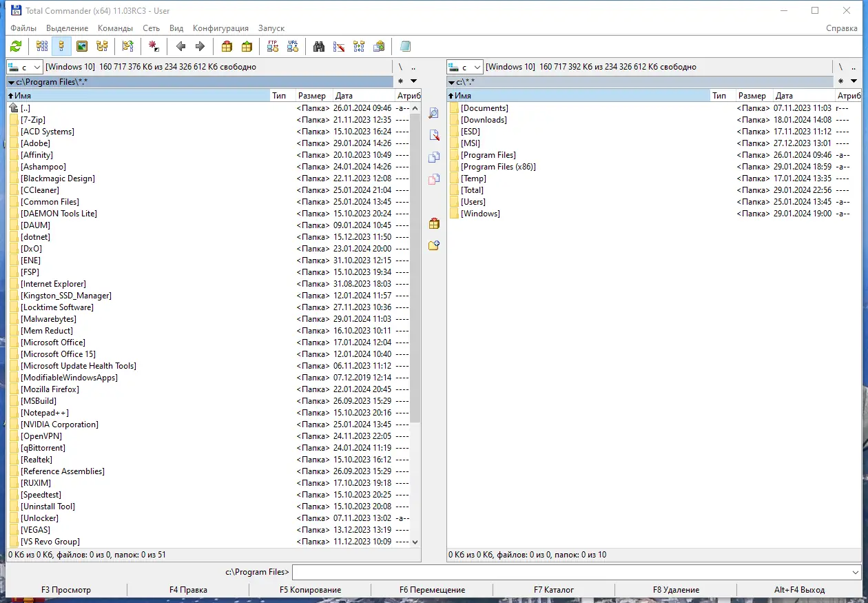Screen dimensions: 868x603
Task: Toggle the highlighted full view mode button
Action: (61, 46)
